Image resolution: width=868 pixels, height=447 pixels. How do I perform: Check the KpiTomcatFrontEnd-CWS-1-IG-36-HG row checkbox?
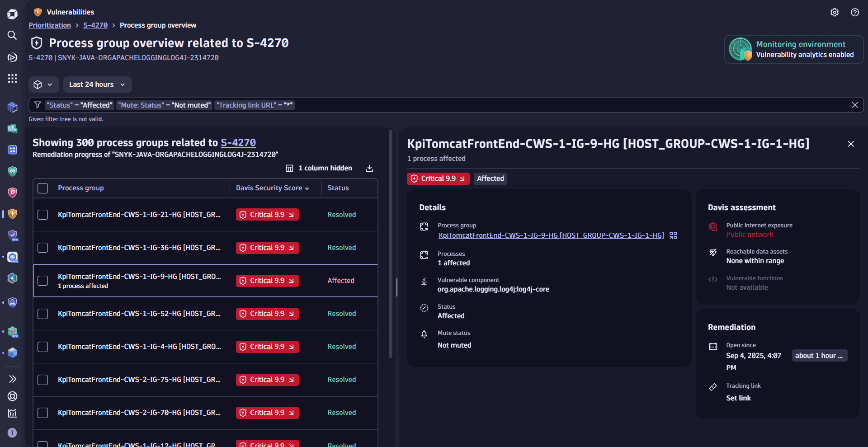pos(43,248)
